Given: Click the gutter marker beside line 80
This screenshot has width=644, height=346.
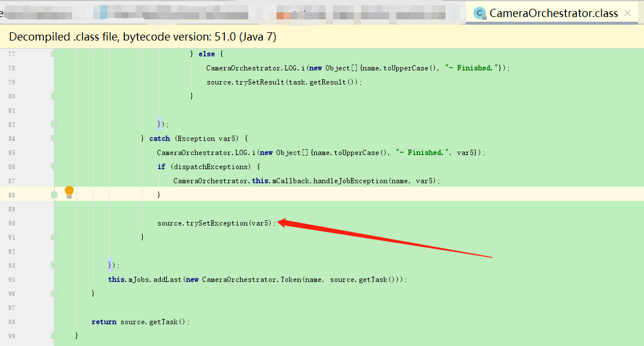Looking at the screenshot, I should pyautogui.click(x=53, y=96).
